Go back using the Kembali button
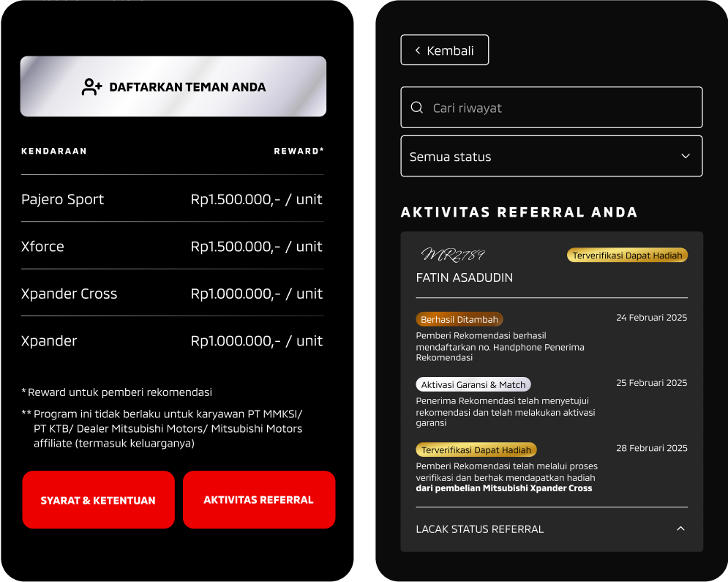This screenshot has width=728, height=582. pos(444,51)
